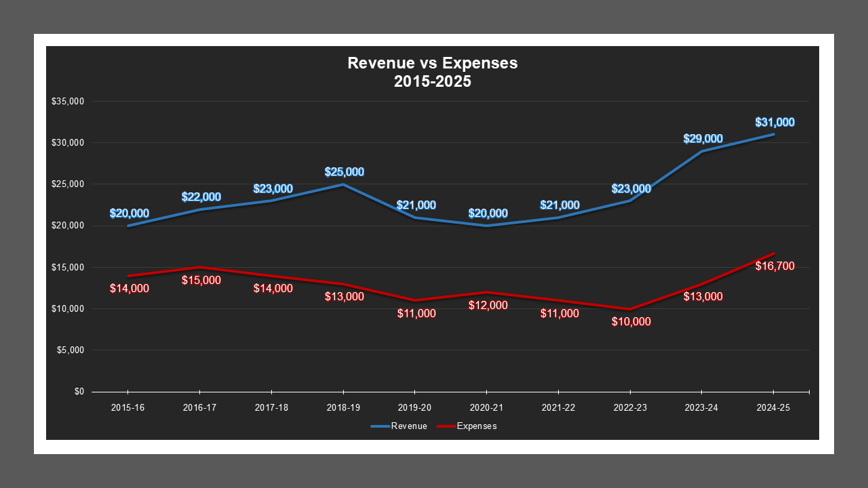Select the $31,000 data label
This screenshot has height=488, width=868.
click(x=774, y=122)
